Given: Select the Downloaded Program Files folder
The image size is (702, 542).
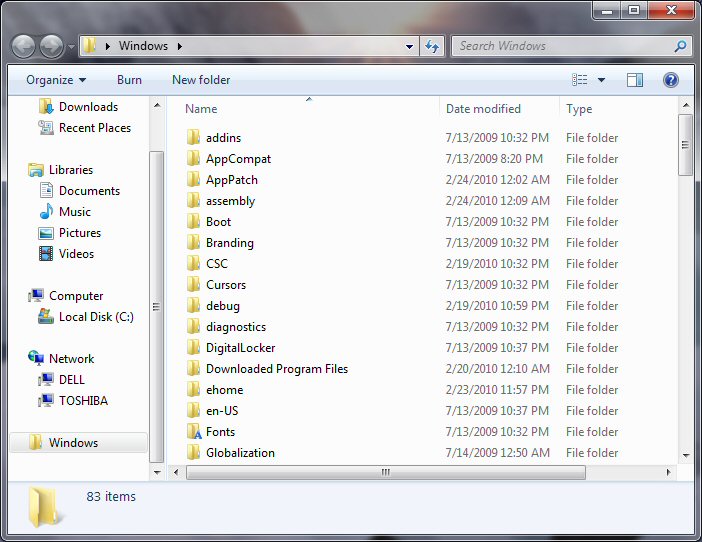Looking at the screenshot, I should tap(276, 369).
